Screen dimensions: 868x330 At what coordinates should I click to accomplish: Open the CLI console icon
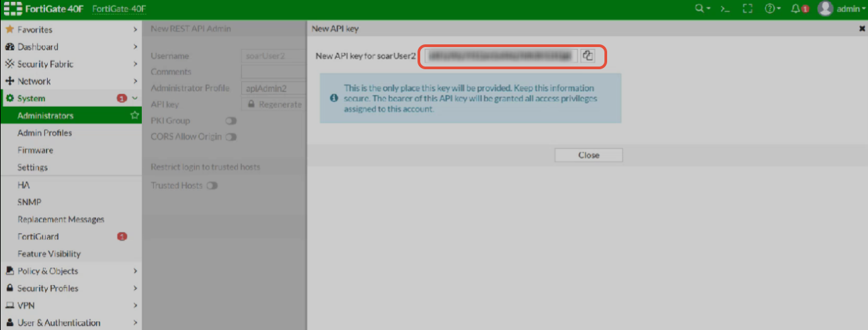click(725, 9)
